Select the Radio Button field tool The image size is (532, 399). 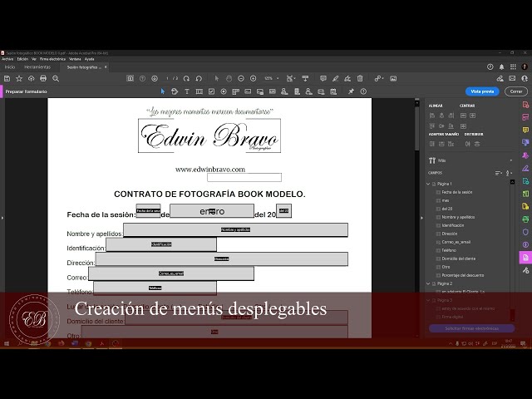point(224,91)
